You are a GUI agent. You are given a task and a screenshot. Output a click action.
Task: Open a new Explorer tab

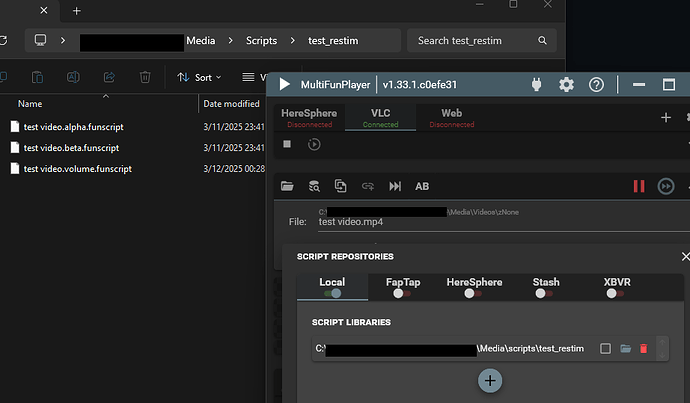[x=77, y=11]
